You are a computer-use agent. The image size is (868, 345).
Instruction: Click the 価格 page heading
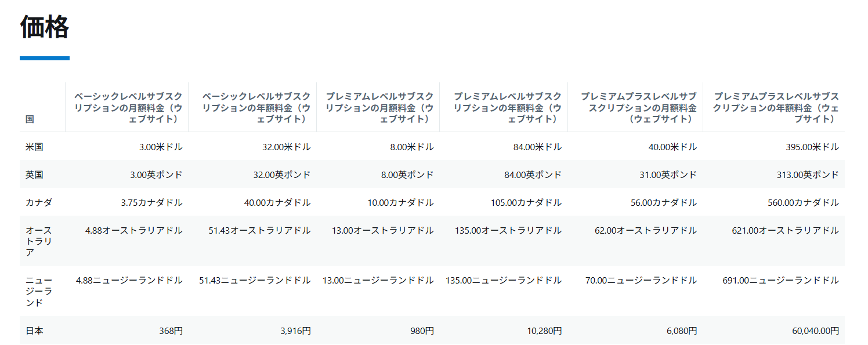click(x=45, y=27)
